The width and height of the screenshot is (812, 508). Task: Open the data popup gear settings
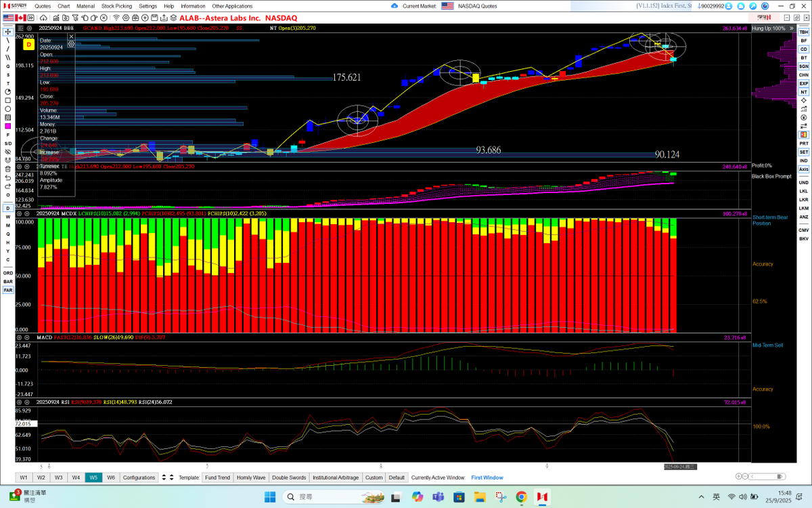[71, 44]
